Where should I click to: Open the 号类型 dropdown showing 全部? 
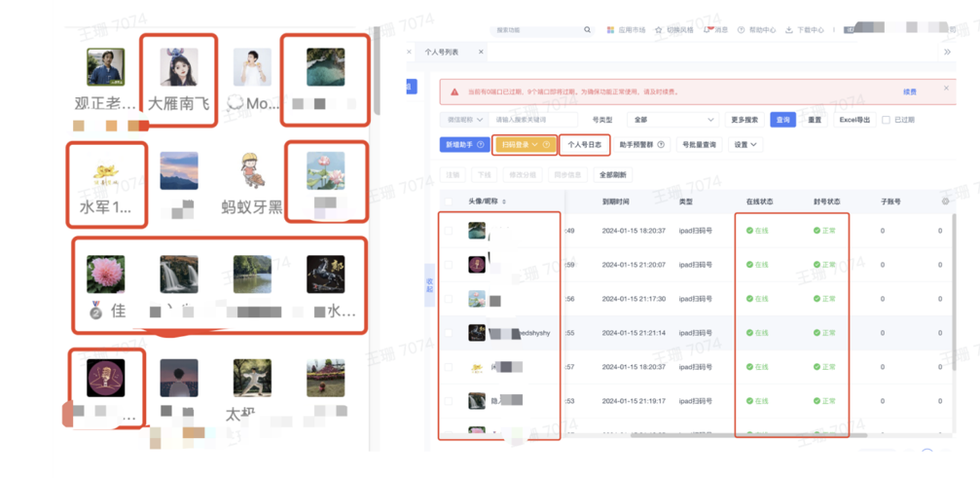673,120
